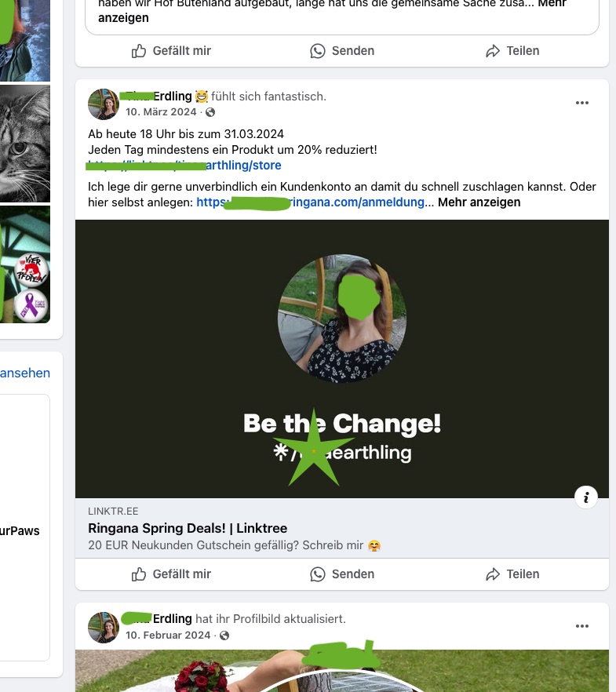
Task: Click the 20 EUR Neukunden Gutschein description
Action: point(235,545)
